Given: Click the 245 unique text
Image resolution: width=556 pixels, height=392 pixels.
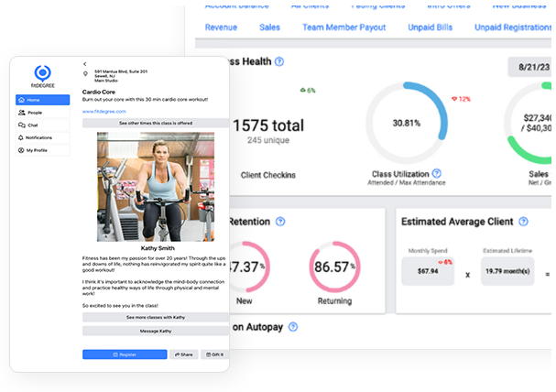Looking at the screenshot, I should point(268,140).
